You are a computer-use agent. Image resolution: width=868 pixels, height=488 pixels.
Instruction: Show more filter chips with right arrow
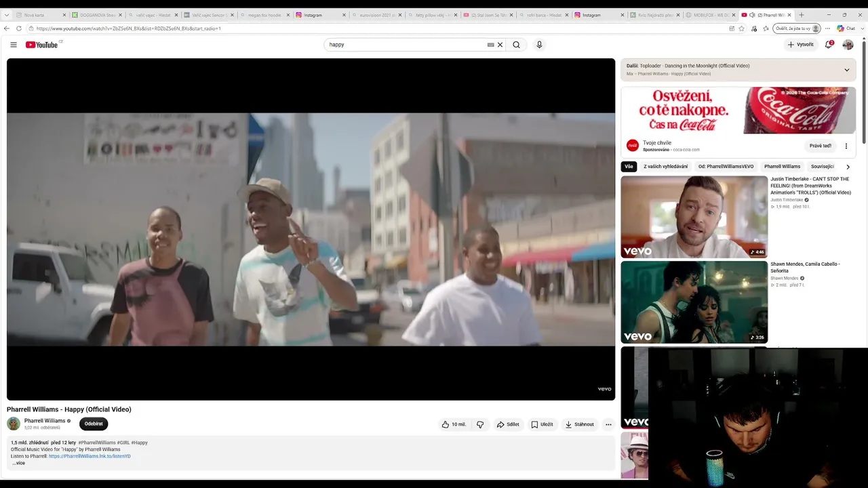[x=848, y=167]
